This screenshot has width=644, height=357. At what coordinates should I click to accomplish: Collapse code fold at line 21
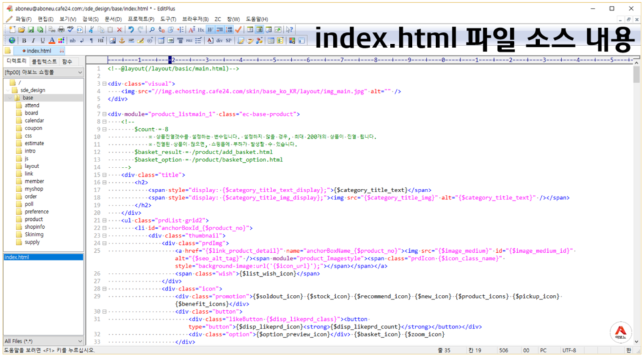104,221
